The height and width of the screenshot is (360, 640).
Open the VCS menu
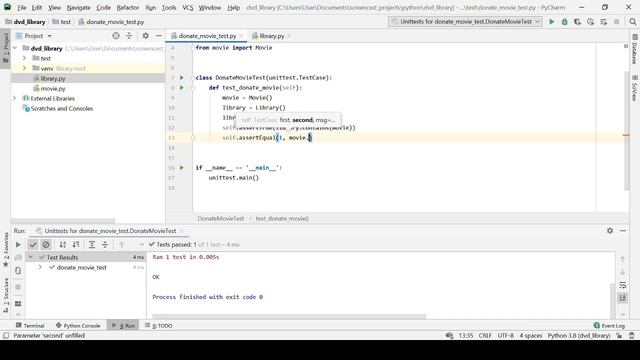(188, 7)
